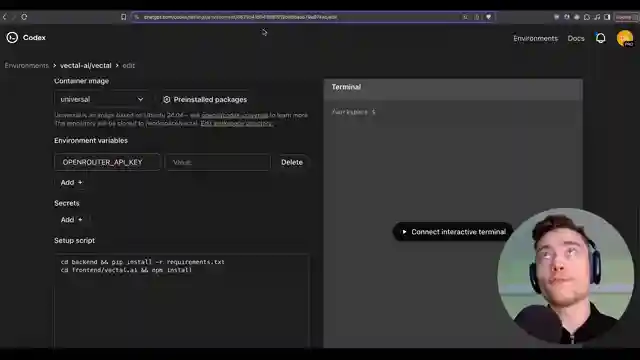
Task: Focus the environment variable Value field
Action: tap(218, 162)
